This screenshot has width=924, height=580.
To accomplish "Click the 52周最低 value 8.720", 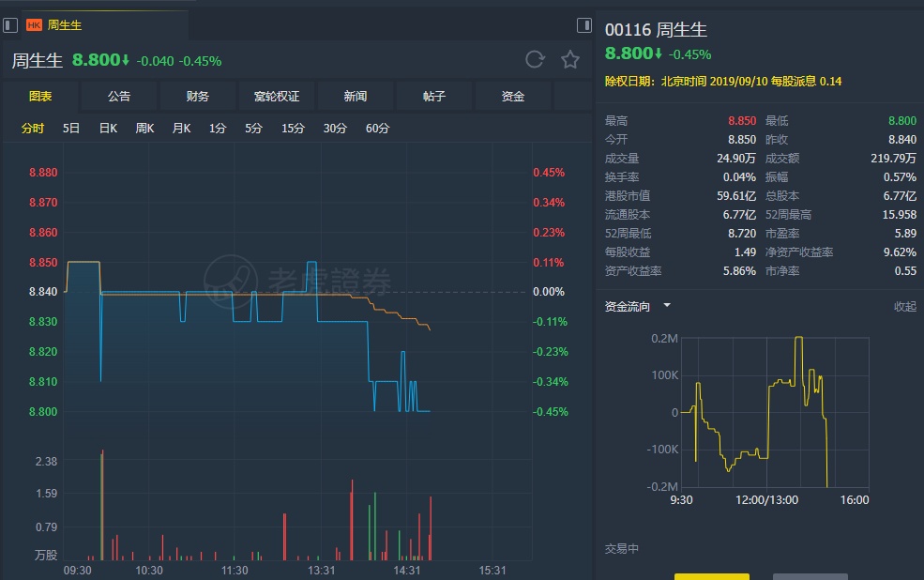I will point(742,234).
